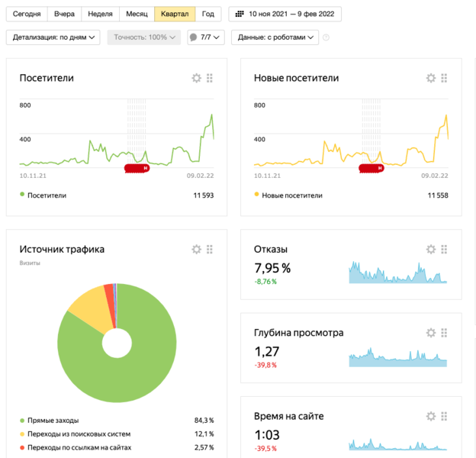Click the Отказы widget gear icon
476x458 pixels.
(431, 249)
